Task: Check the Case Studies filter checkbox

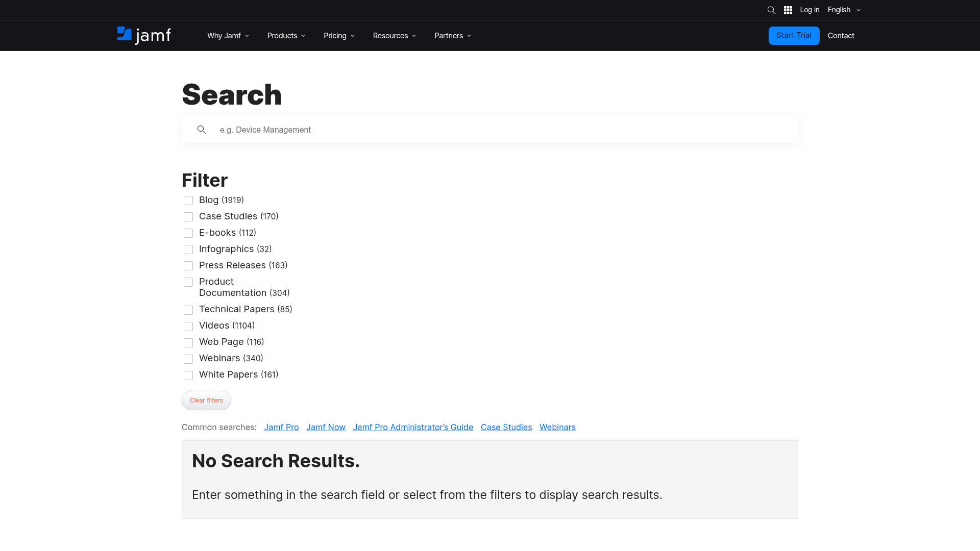Action: tap(188, 217)
